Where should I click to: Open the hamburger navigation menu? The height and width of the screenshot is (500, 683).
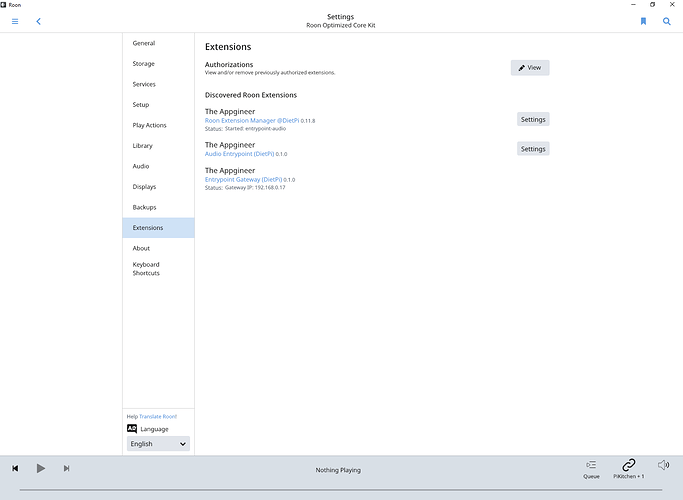(x=15, y=21)
